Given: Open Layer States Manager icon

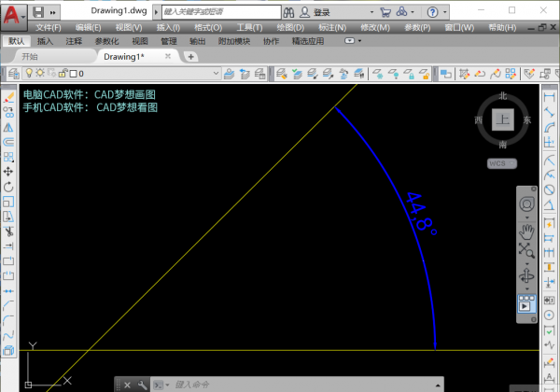Looking at the screenshot, I should pos(260,74).
